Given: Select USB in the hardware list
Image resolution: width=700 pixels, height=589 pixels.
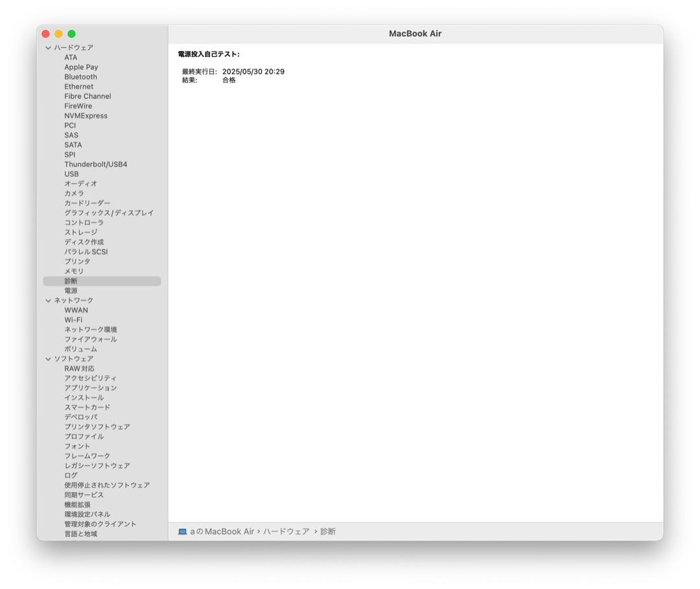Looking at the screenshot, I should [71, 174].
